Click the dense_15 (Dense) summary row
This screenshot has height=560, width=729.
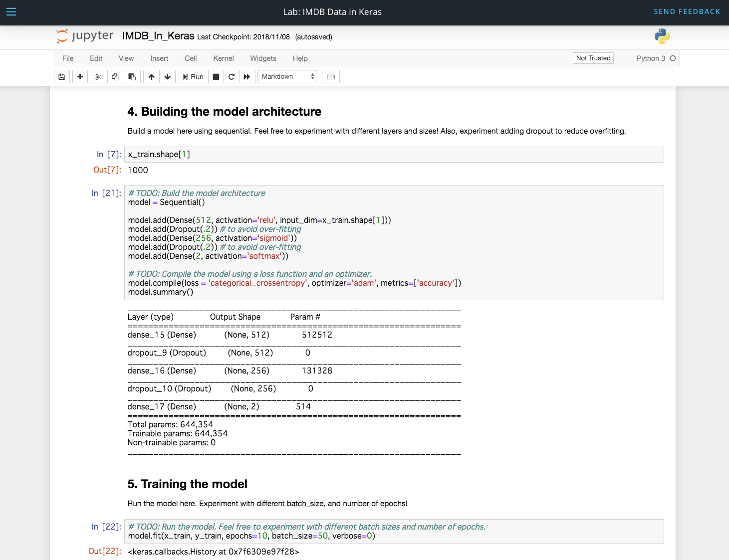pos(230,335)
